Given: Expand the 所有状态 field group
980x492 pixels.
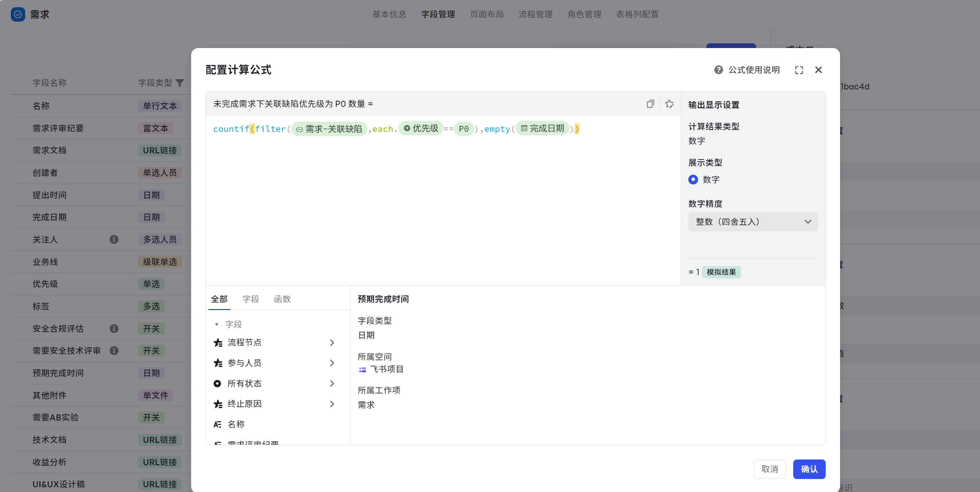Looking at the screenshot, I should (x=332, y=383).
